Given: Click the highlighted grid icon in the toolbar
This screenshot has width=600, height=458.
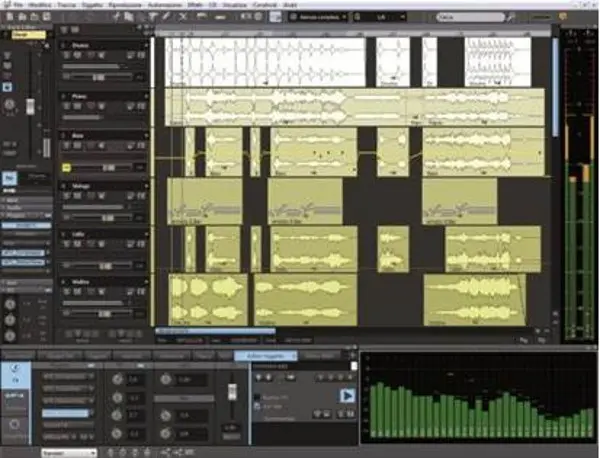Looking at the screenshot, I should (275, 17).
